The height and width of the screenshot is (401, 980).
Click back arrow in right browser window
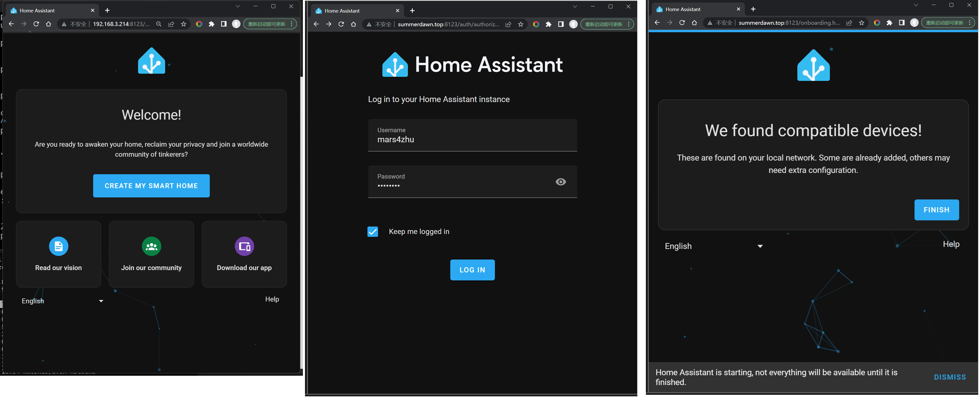[x=657, y=23]
